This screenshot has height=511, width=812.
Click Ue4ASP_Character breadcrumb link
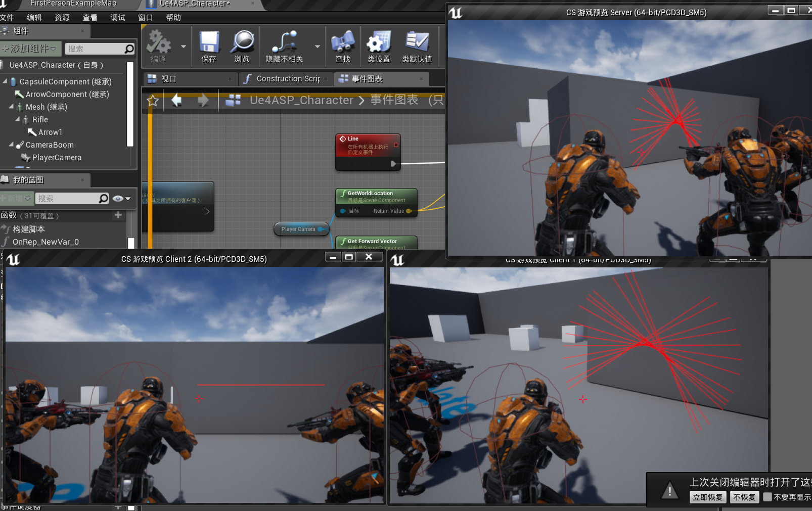[301, 100]
